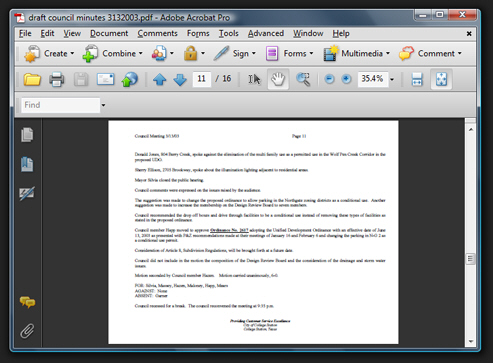This screenshot has height=363, width=493.
Task: Click the document page in the viewer
Action: tap(253, 232)
